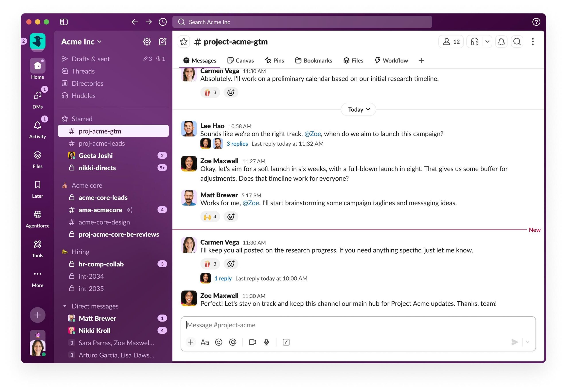The width and height of the screenshot is (567, 392).
Task: Toggle the sidebar panel icon
Action: [x=64, y=22]
